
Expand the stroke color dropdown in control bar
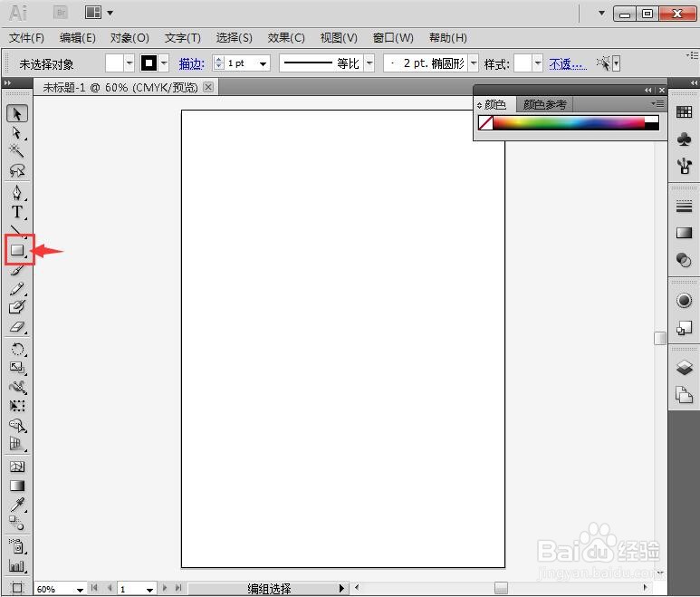[164, 63]
